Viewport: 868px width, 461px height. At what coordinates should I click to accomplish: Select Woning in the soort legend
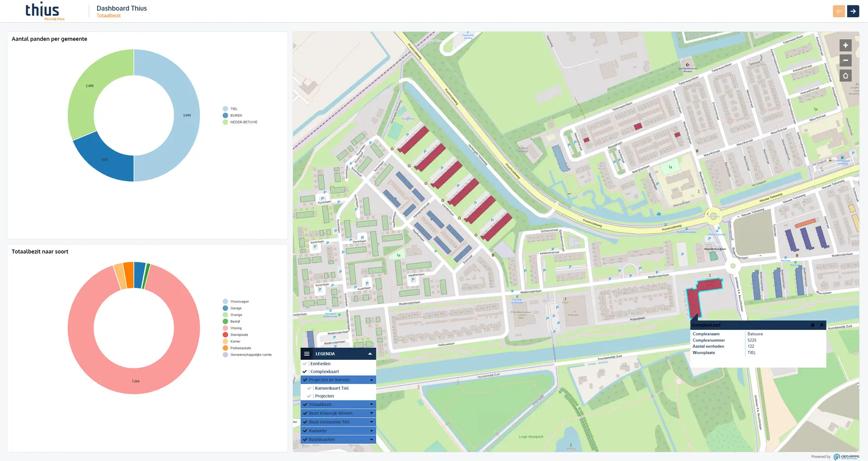tap(236, 328)
